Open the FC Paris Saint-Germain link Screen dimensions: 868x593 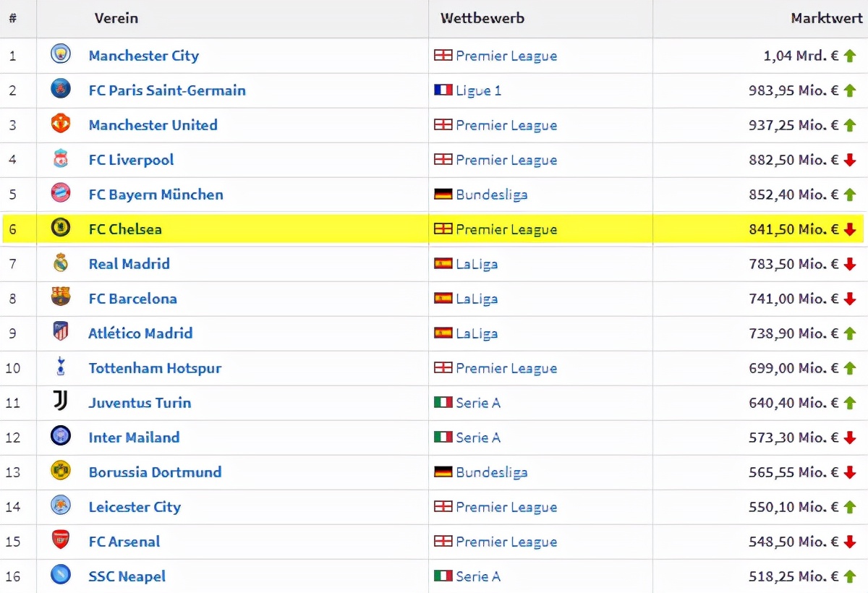click(x=167, y=90)
